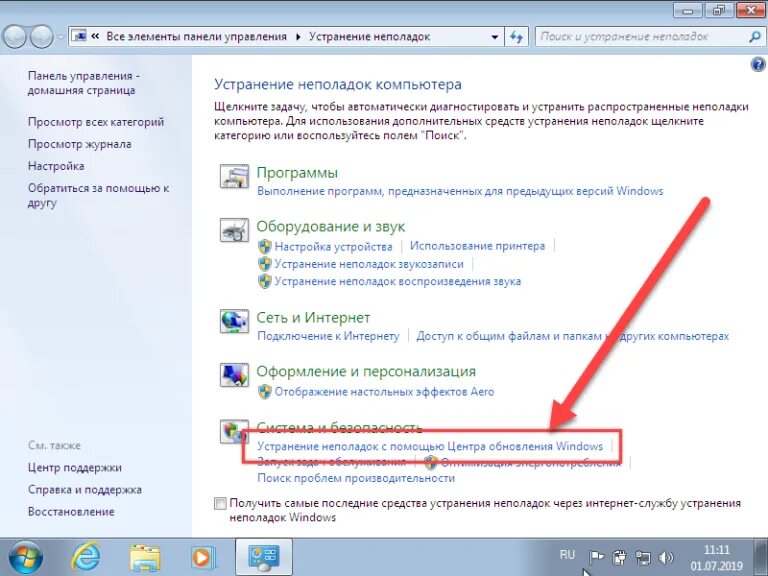Click Подключение к Интернету link

coord(328,336)
